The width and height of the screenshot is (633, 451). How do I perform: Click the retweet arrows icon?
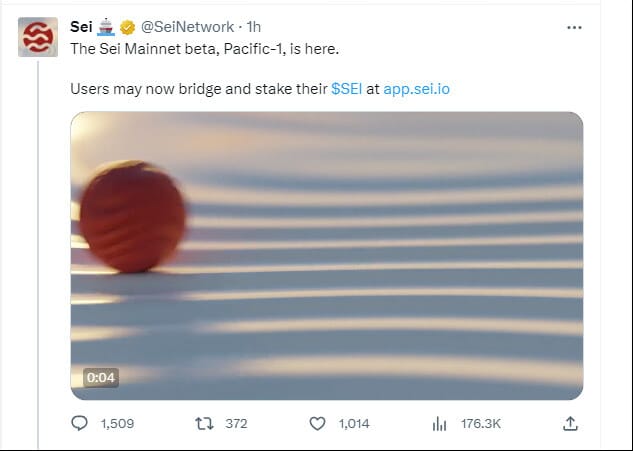click(x=203, y=424)
